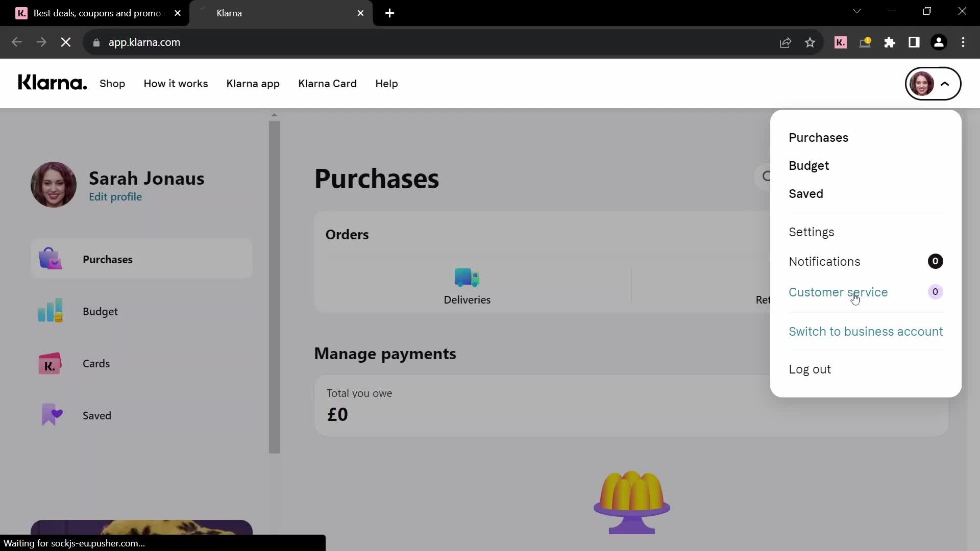Collapse the account dropdown via header avatar
The width and height of the screenshot is (980, 551).
[x=933, y=84]
